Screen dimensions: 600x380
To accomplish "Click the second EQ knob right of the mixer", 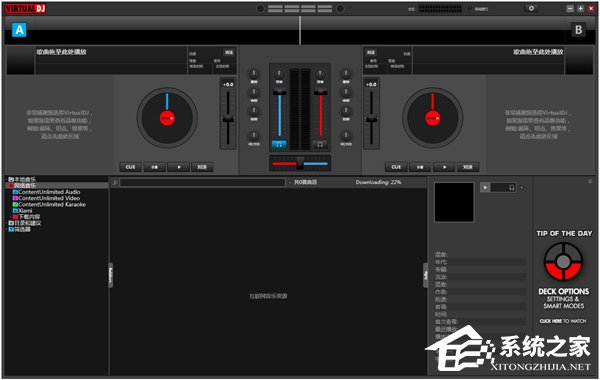I will pyautogui.click(x=346, y=92).
